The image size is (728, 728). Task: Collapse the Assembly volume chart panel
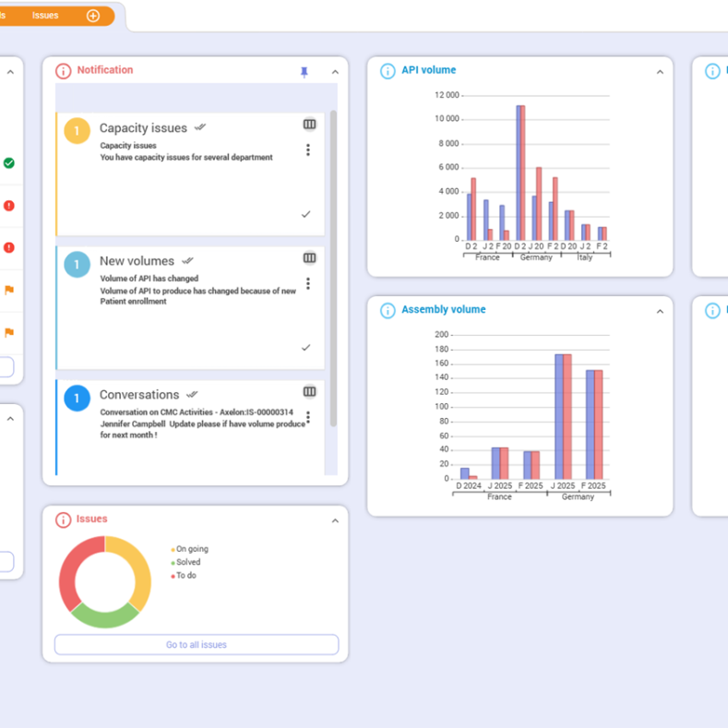pyautogui.click(x=660, y=312)
